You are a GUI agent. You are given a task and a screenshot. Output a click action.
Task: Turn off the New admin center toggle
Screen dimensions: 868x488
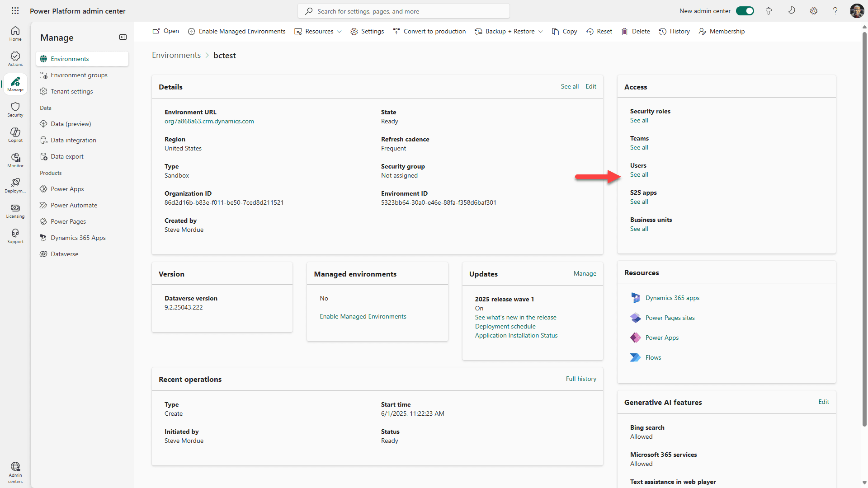click(745, 11)
